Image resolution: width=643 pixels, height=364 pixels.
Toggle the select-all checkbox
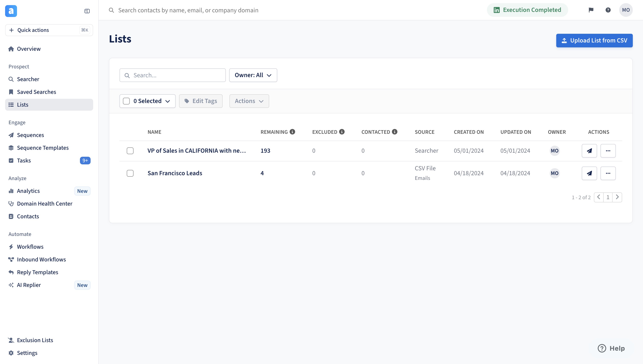[126, 101]
